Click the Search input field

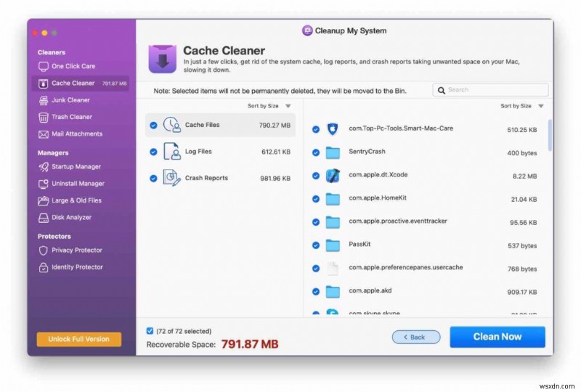490,90
